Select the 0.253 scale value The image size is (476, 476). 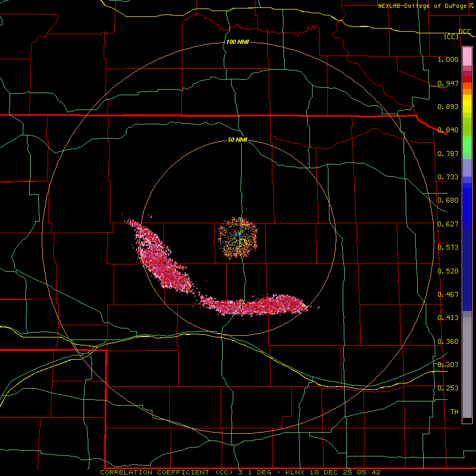tap(448, 388)
